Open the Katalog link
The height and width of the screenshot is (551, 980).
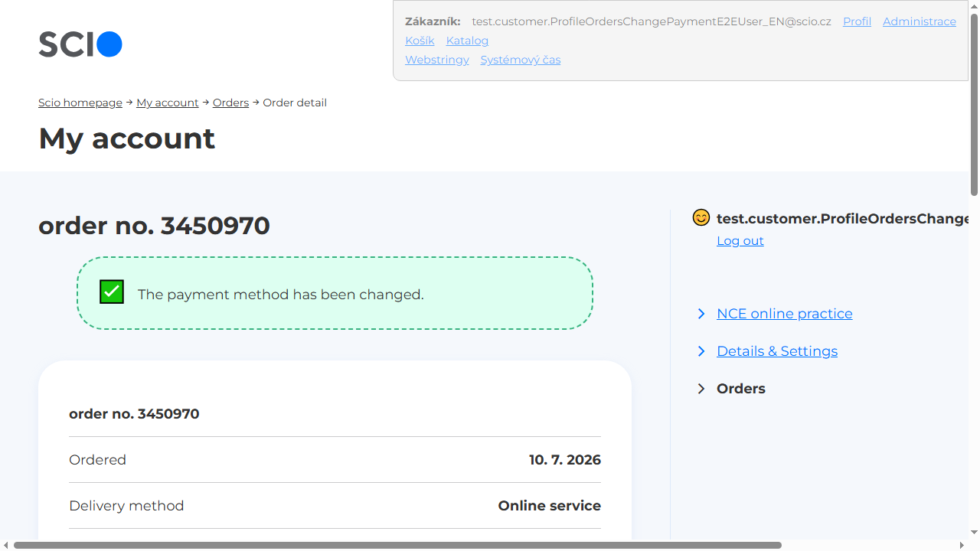click(467, 41)
